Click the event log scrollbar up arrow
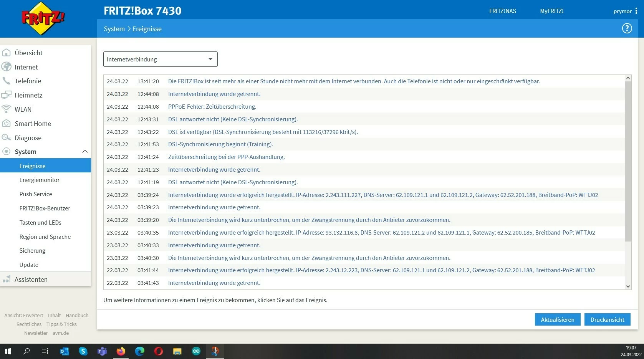Screen dimensions: 644x359 pos(628,78)
